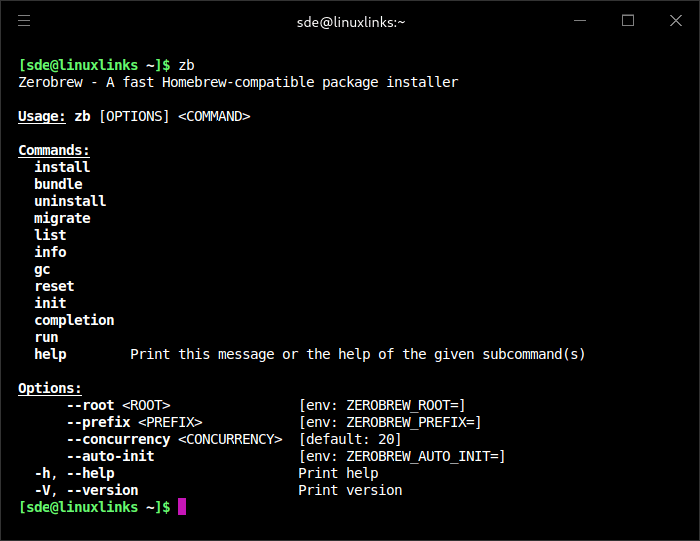
Task: Click the 'reset' command text
Action: [x=54, y=286]
